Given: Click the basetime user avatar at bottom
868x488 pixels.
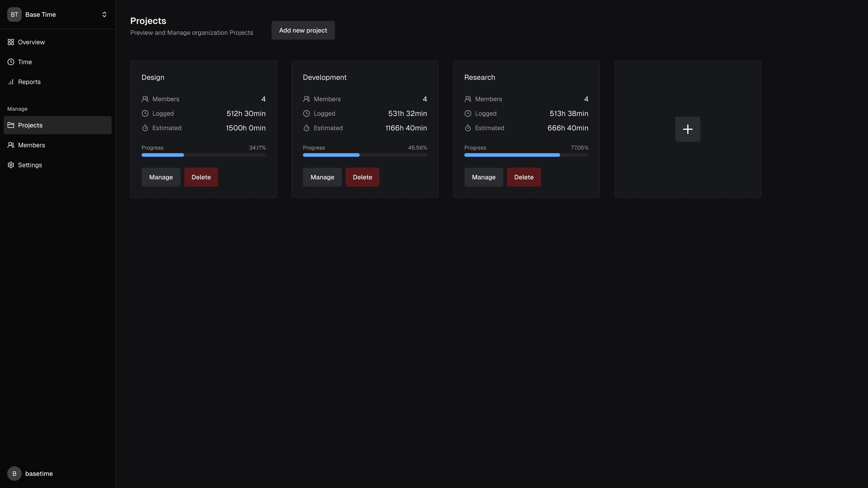Looking at the screenshot, I should (14, 474).
